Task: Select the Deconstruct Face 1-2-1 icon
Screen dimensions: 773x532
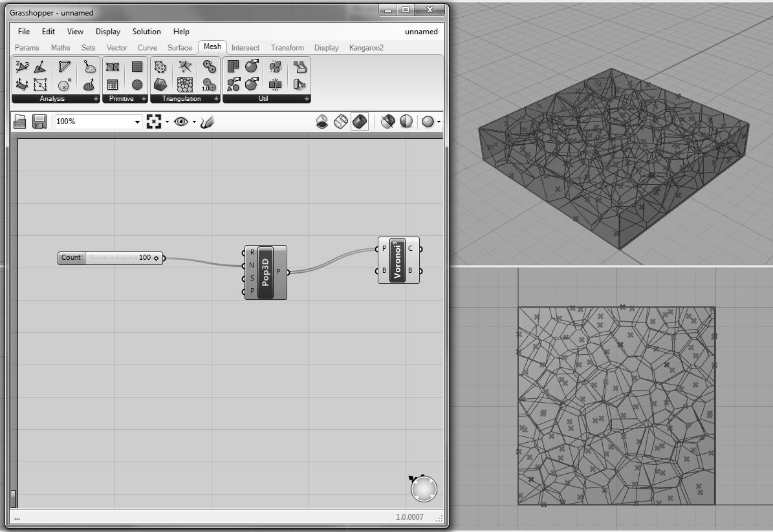Action: click(x=40, y=85)
